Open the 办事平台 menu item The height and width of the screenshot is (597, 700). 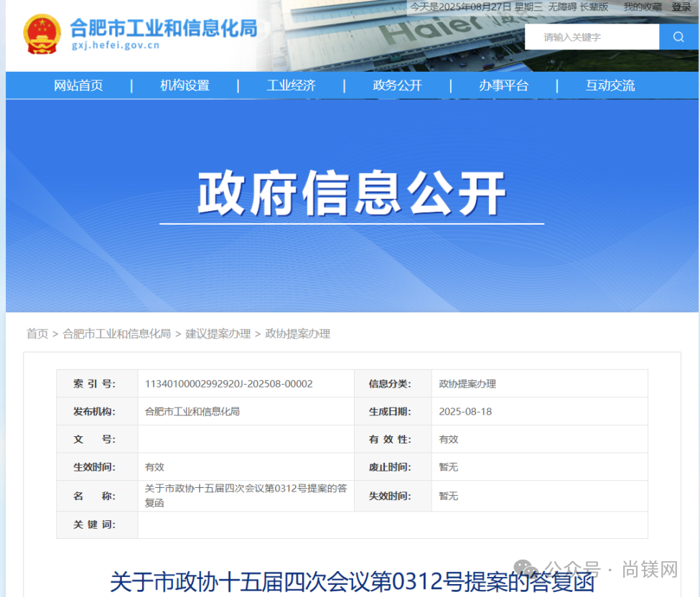(503, 85)
